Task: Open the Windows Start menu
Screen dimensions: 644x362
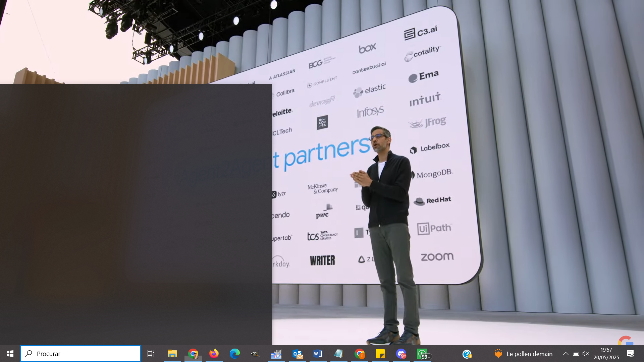Action: (10, 354)
